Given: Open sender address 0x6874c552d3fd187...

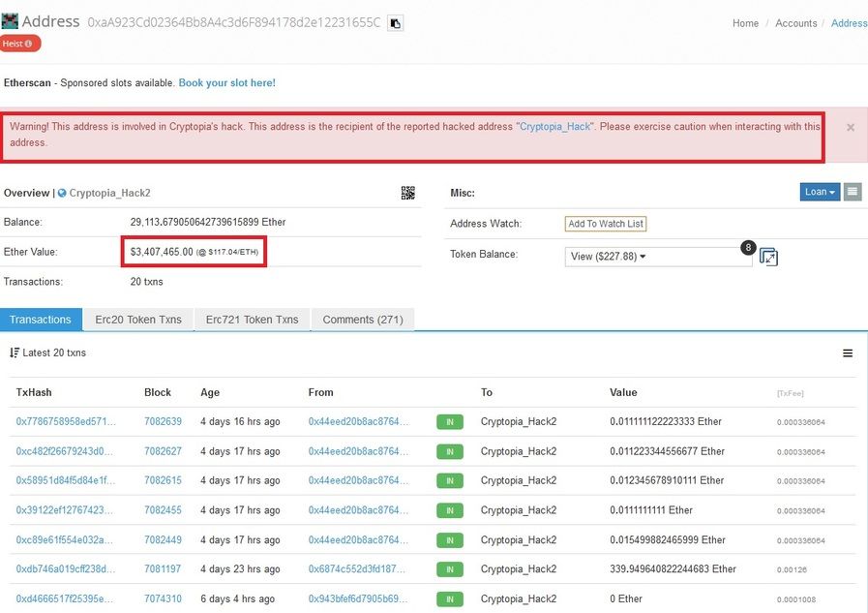Looking at the screenshot, I should pos(357,569).
